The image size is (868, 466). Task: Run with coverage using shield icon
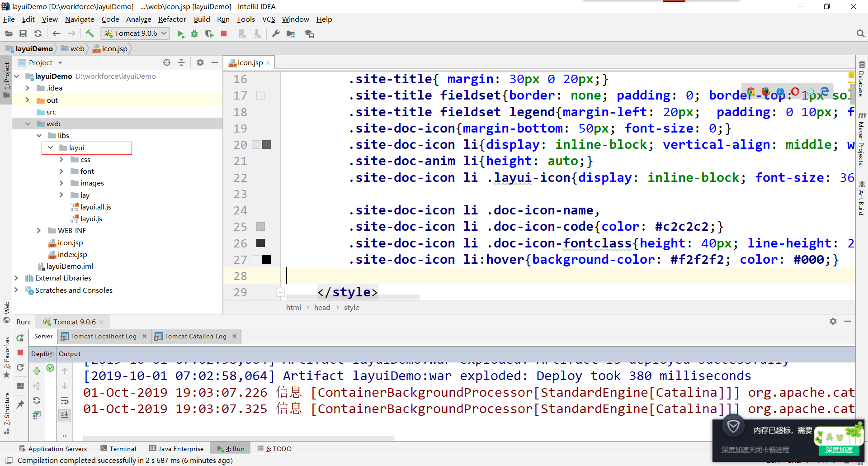click(209, 33)
